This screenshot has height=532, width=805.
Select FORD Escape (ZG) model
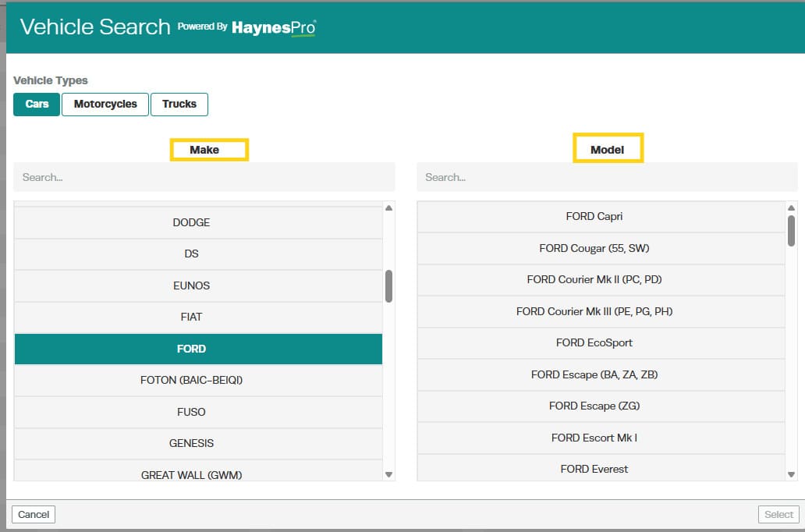pos(601,406)
